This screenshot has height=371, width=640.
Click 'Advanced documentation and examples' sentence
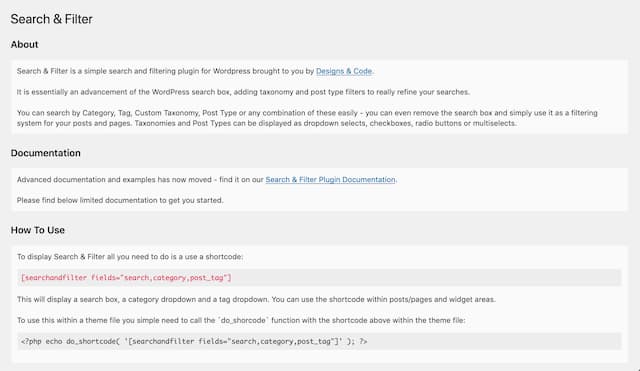coord(207,180)
